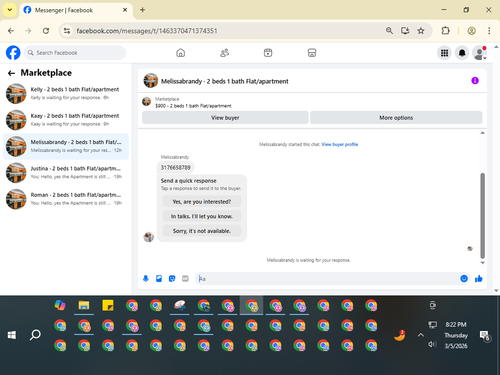
Task: Open the account profile avatar menu
Action: [479, 53]
